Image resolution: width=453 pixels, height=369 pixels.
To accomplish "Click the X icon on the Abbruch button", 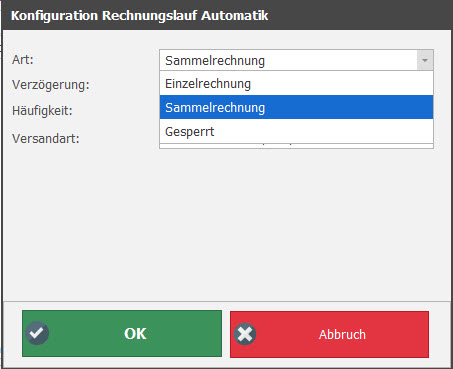I will pos(245,334).
